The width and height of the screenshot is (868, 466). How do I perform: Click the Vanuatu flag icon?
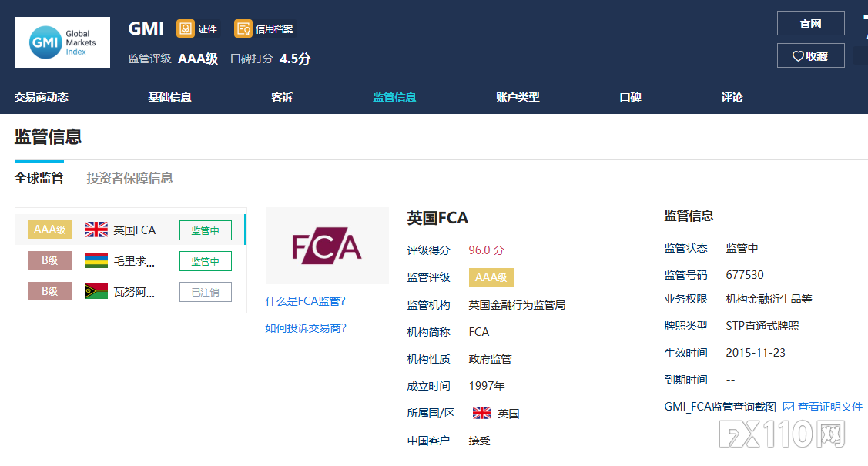click(x=96, y=292)
